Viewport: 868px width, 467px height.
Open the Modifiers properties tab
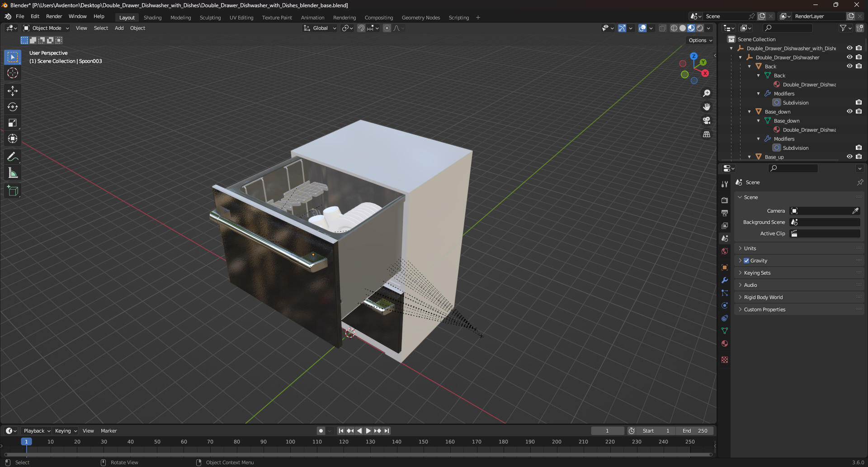point(725,280)
